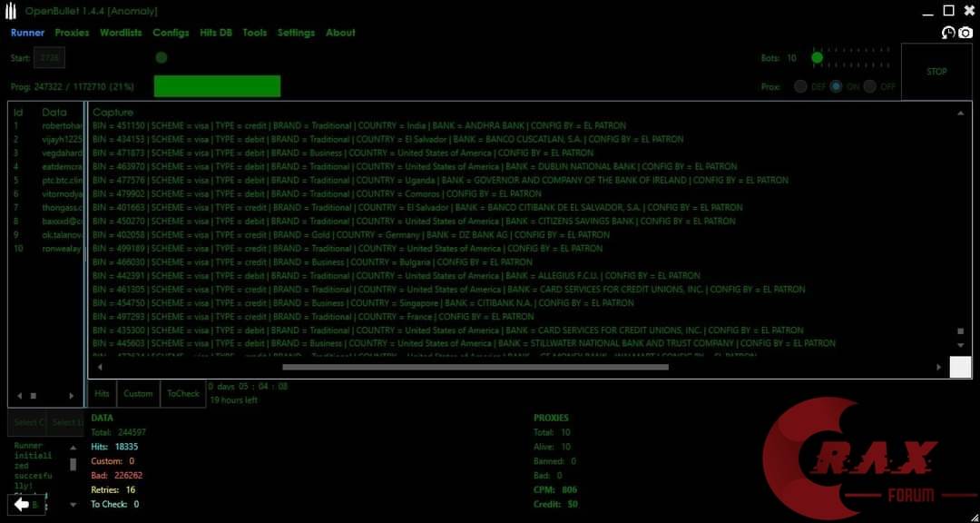Click runner log scroll-up arrow
Viewport: 980px width, 523px height.
coord(73,448)
